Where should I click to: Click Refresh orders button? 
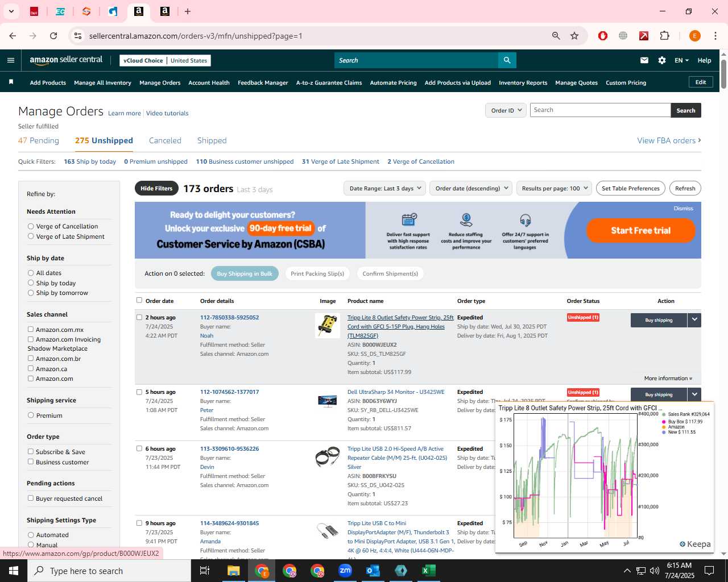pyautogui.click(x=685, y=188)
